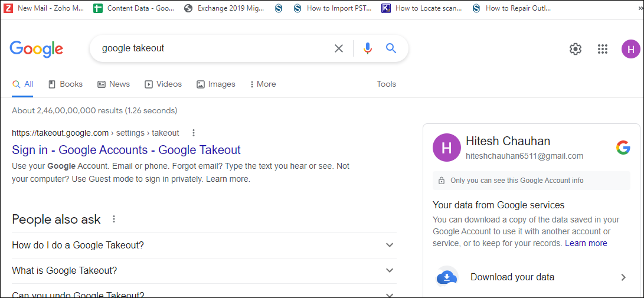Open the Zoho New Mail bookmark
Viewport: 644px width, 298px height.
coord(44,8)
